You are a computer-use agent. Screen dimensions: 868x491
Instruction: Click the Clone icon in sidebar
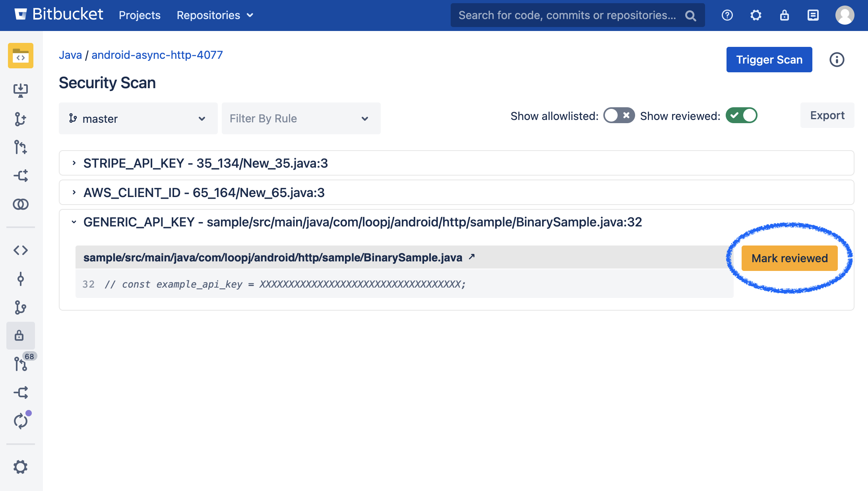21,90
